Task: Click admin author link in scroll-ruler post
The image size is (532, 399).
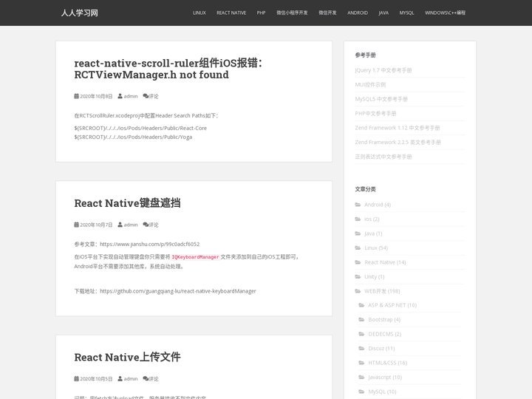Action: point(131,96)
